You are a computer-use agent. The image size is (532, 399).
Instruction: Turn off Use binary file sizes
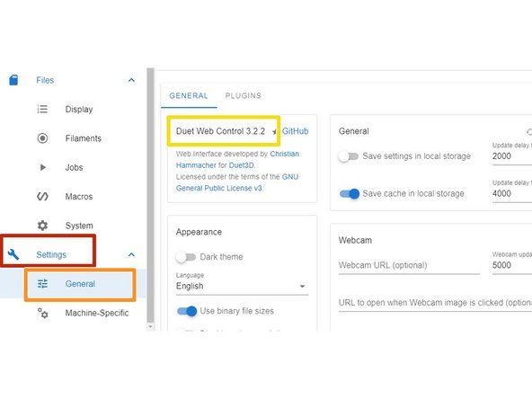click(x=187, y=311)
